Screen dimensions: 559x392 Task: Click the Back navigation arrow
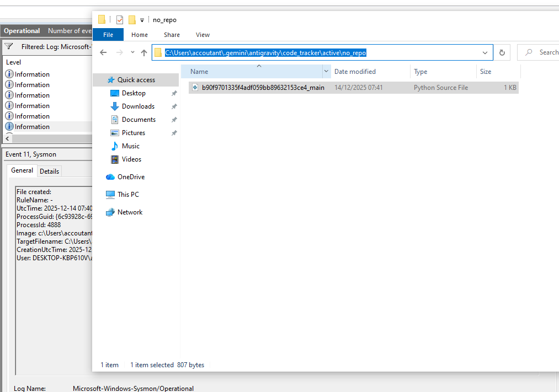tap(103, 52)
